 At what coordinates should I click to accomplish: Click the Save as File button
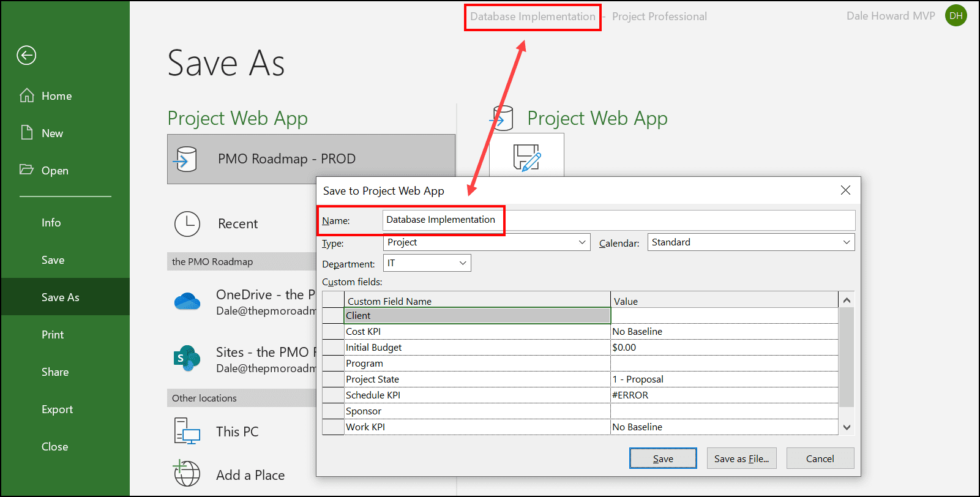(x=741, y=458)
